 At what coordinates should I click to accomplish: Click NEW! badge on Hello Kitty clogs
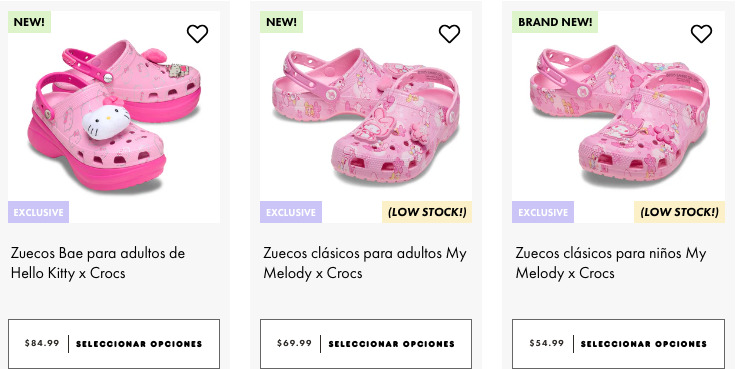pyautogui.click(x=29, y=22)
